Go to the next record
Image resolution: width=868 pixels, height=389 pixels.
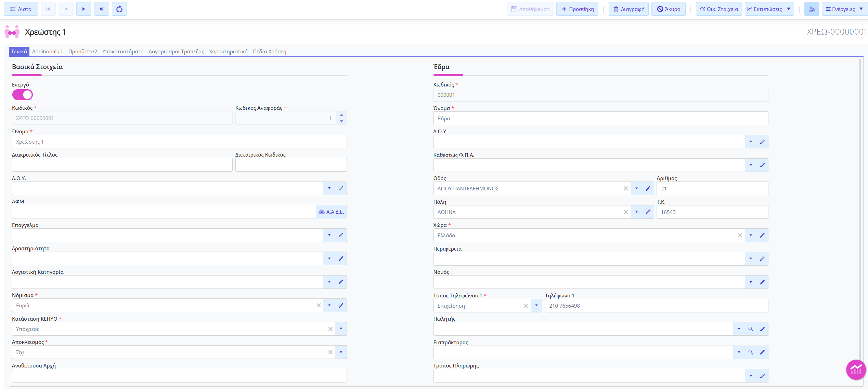[84, 9]
